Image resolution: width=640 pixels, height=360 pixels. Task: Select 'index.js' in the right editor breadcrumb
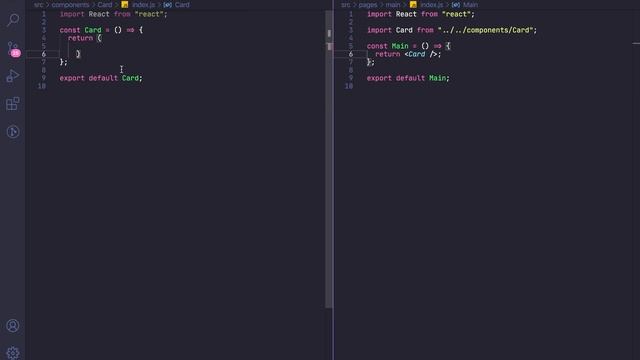pos(432,4)
